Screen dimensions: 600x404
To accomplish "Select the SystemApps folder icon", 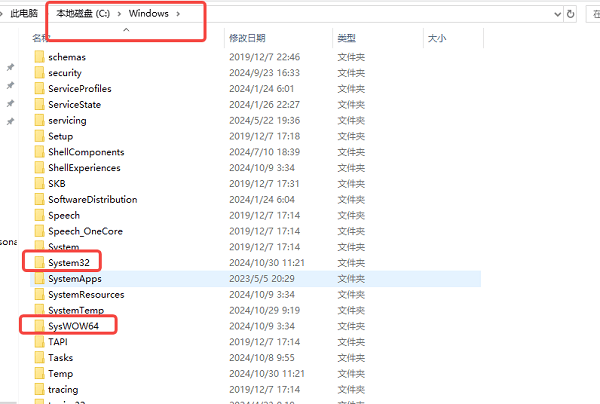I will click(x=39, y=279).
